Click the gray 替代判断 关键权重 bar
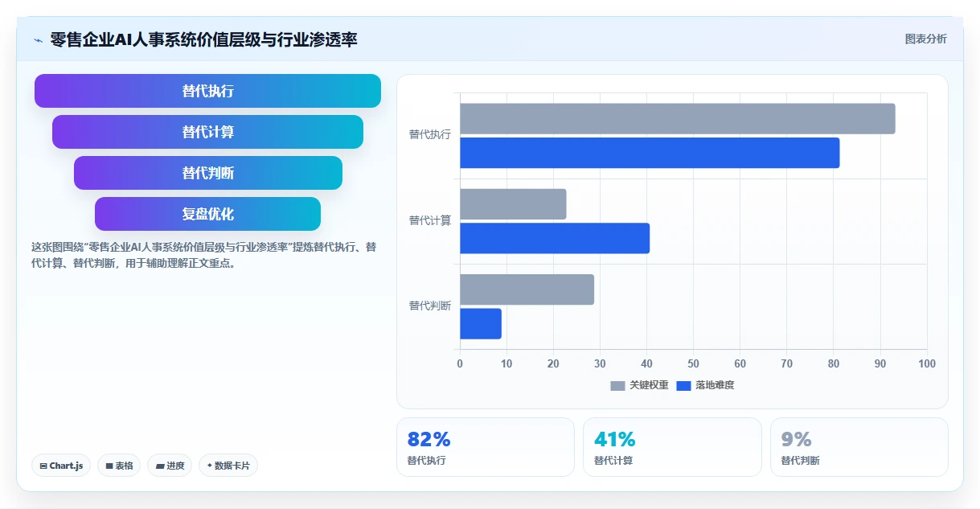This screenshot has width=980, height=509. click(527, 289)
